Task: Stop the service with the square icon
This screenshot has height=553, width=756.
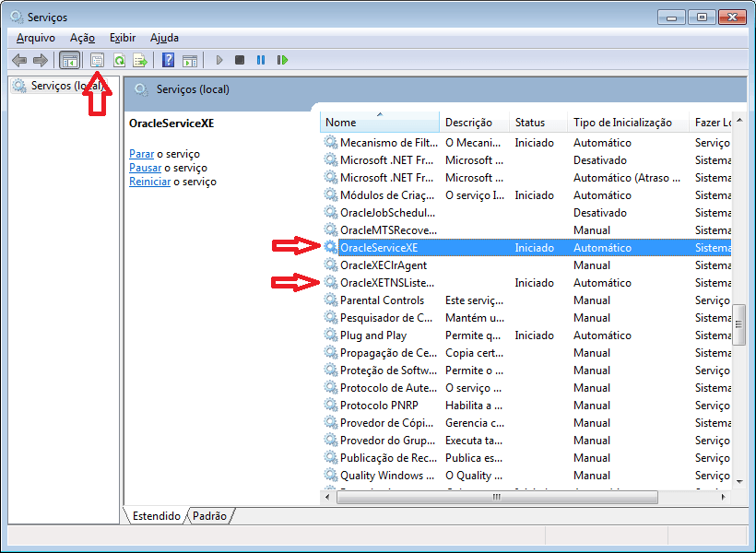Action: coord(241,59)
